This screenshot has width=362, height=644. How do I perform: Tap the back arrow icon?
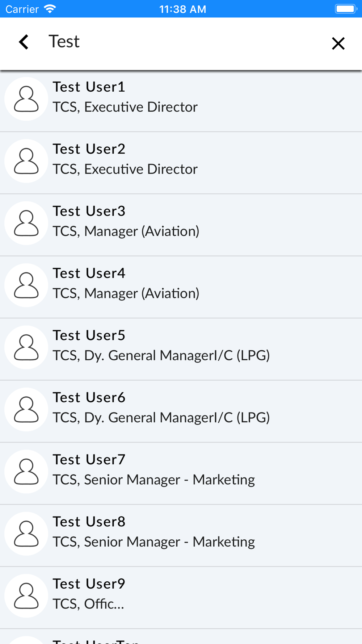click(x=24, y=42)
